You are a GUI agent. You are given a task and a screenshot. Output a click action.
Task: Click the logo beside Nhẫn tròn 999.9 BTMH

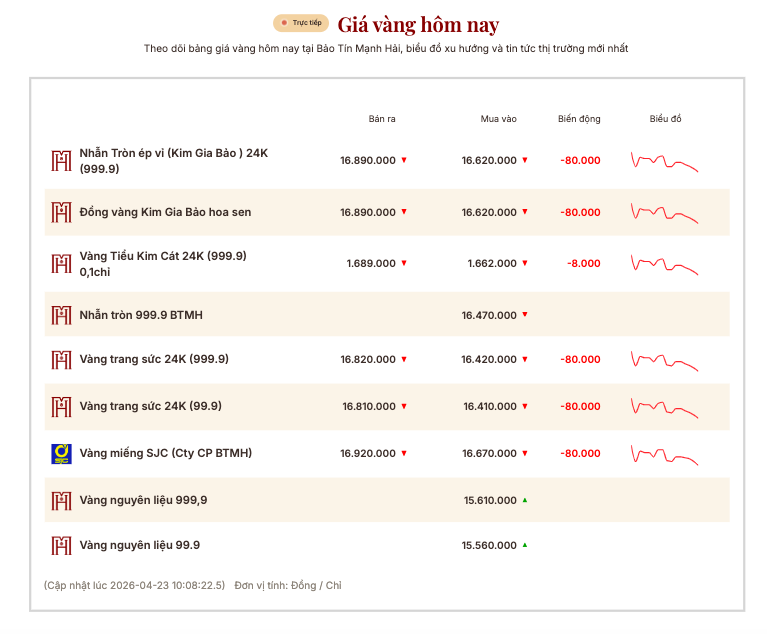pyautogui.click(x=61, y=315)
